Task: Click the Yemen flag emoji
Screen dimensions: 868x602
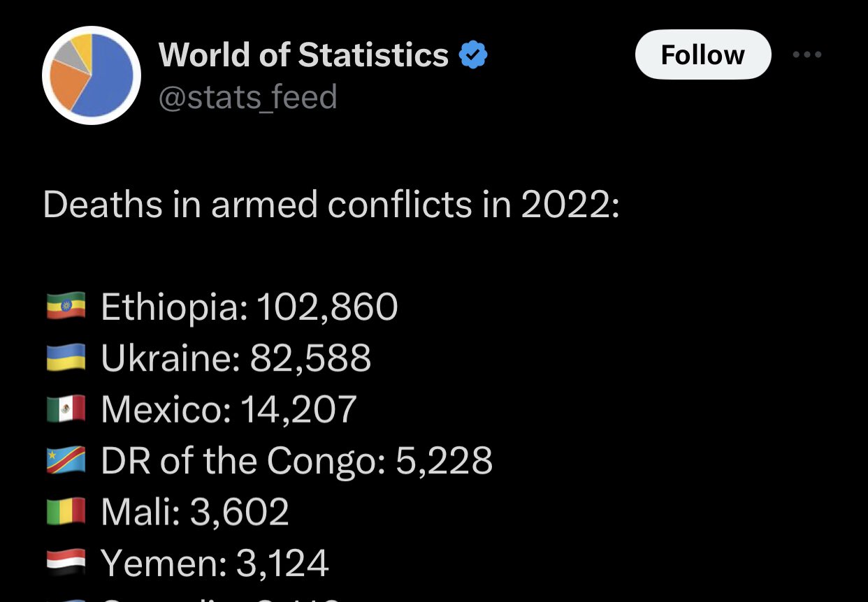Action: click(66, 564)
